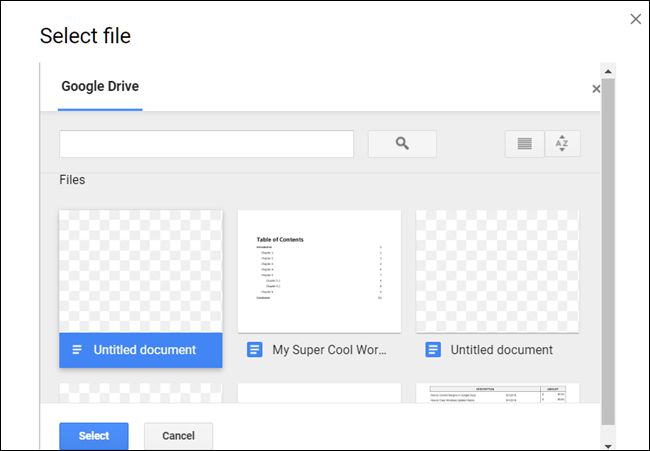Click the magnifying glass search button

coord(402,144)
